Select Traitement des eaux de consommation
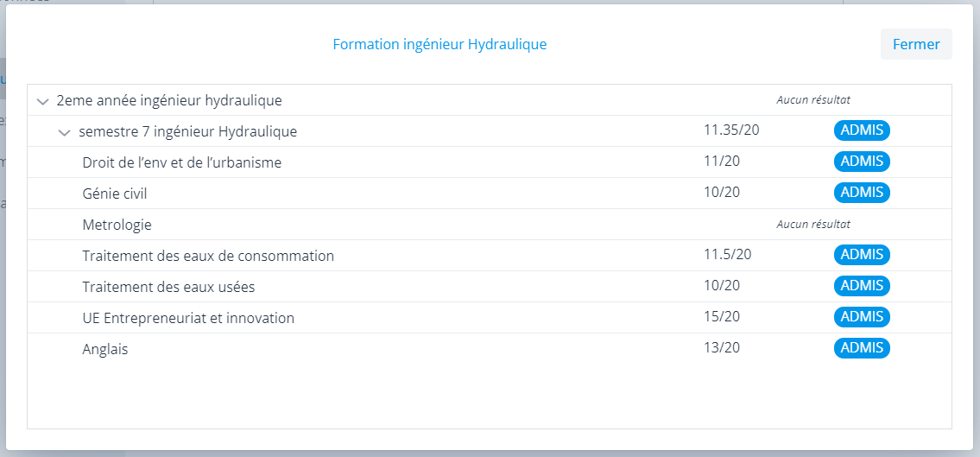Viewport: 980px width, 457px height. tap(208, 256)
